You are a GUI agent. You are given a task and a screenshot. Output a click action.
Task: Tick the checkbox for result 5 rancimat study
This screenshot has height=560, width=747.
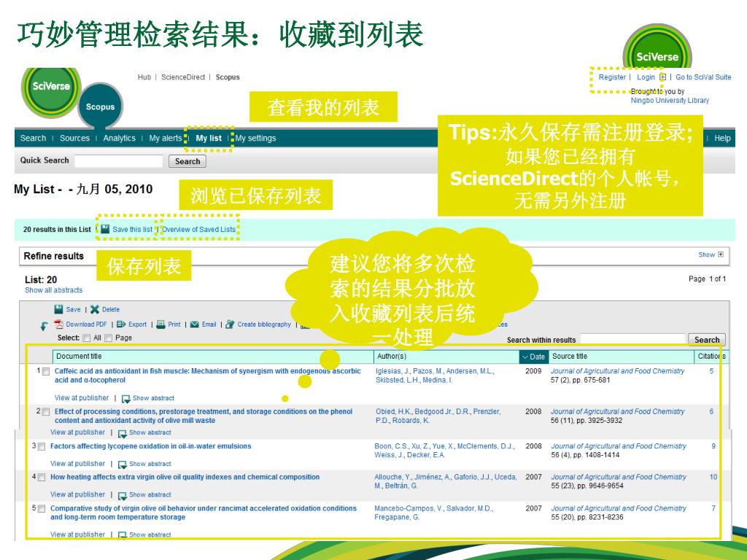pyautogui.click(x=42, y=508)
